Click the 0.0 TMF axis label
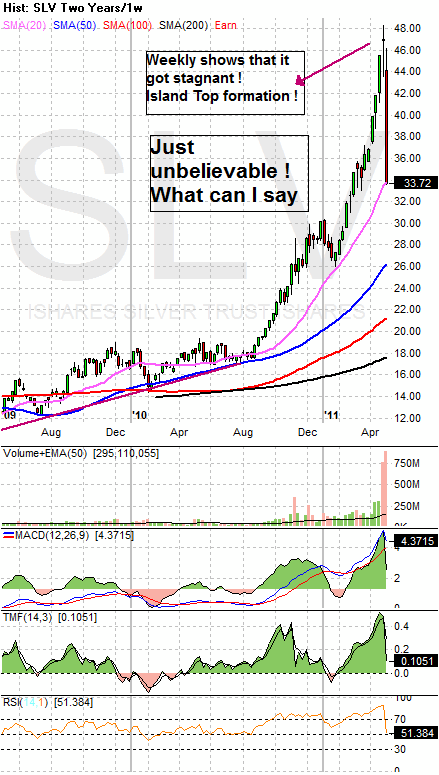This screenshot has width=439, height=775. coord(402,673)
